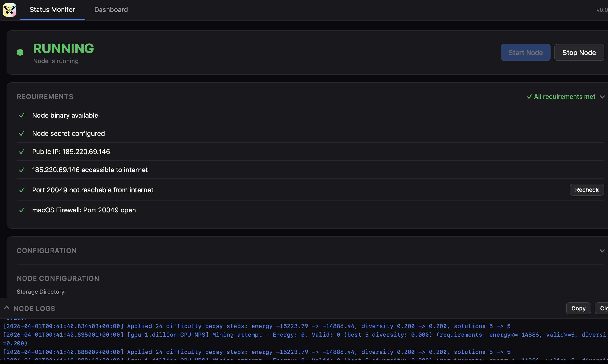Switch to the Dashboard tab
This screenshot has width=608, height=364.
click(x=111, y=10)
